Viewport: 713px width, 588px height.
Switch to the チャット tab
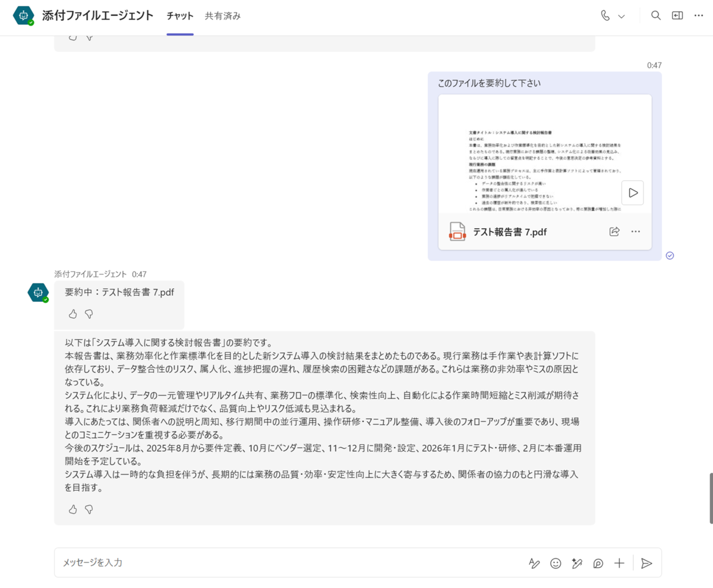(180, 16)
